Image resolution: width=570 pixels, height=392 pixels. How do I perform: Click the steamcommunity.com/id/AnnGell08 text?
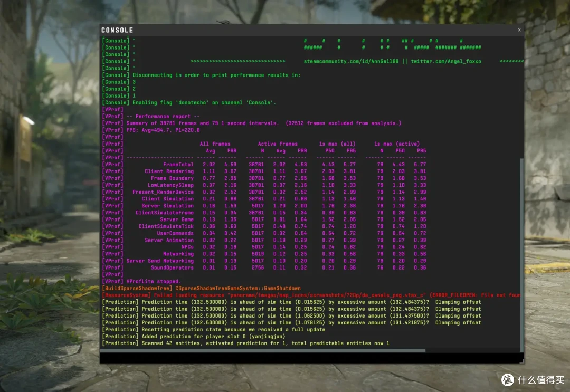351,61
